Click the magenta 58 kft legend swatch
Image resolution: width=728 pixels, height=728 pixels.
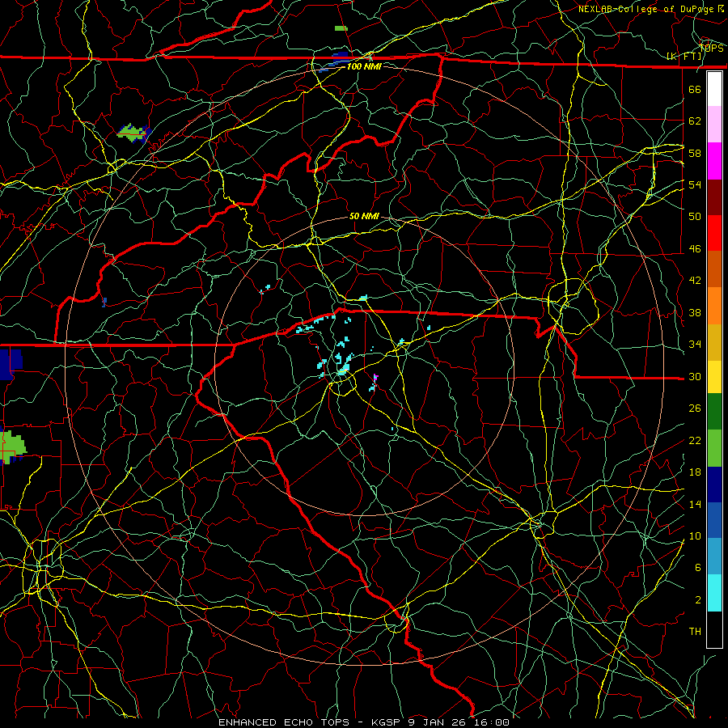714,161
